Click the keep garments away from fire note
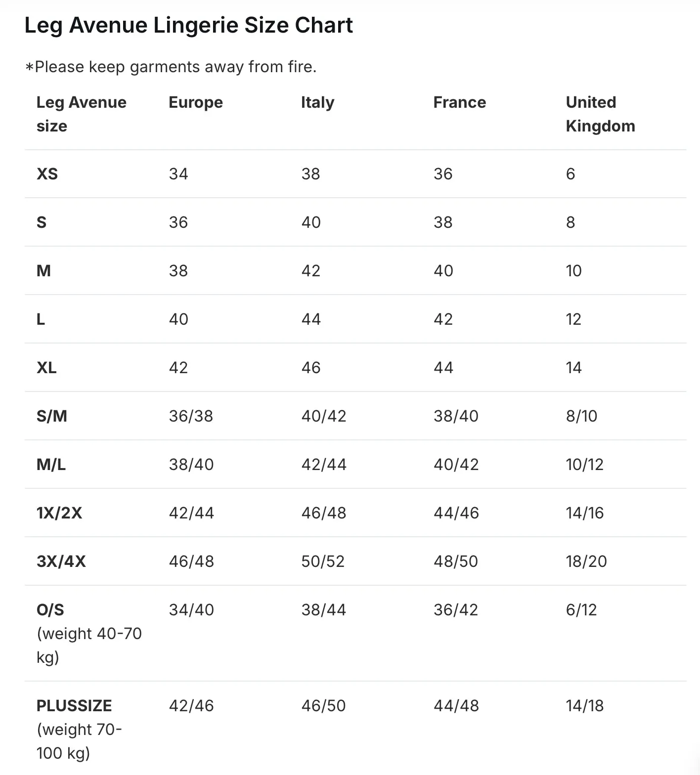 [171, 67]
